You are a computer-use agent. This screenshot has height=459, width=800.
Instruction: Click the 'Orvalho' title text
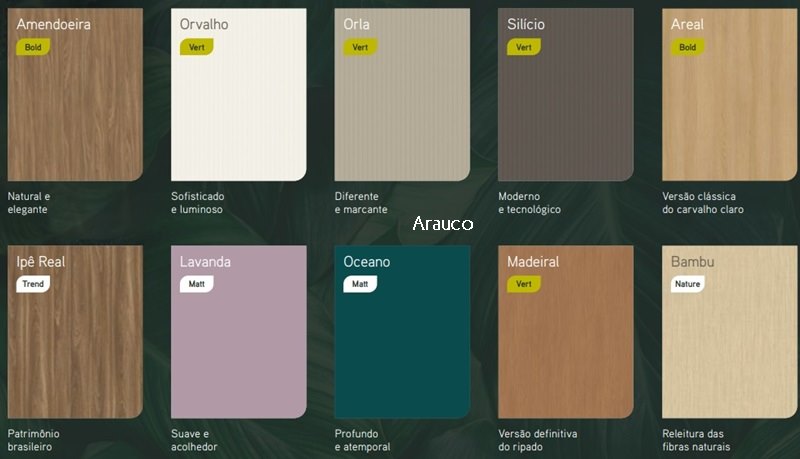(204, 24)
